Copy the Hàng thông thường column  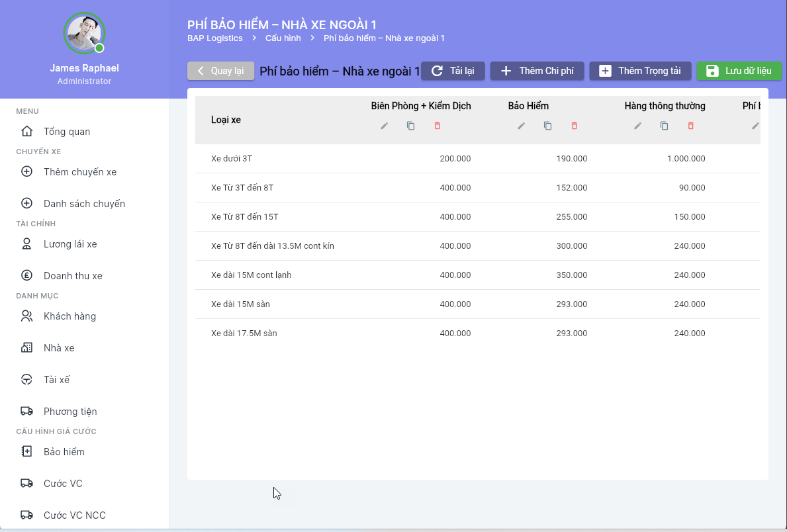(x=664, y=126)
